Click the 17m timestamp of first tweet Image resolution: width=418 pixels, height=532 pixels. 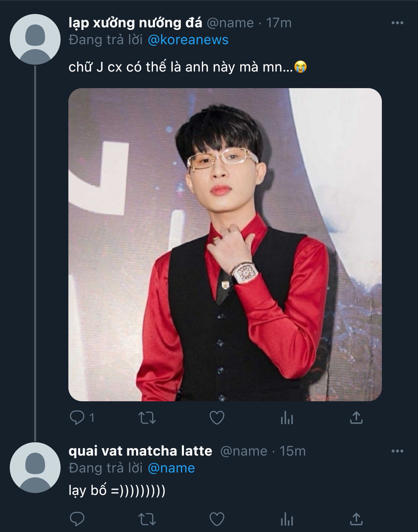[x=279, y=23]
